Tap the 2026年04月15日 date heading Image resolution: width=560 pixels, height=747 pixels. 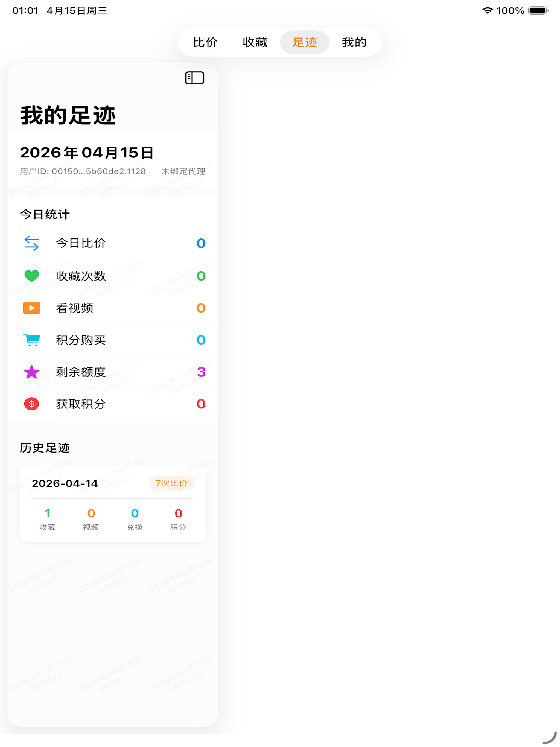(87, 153)
